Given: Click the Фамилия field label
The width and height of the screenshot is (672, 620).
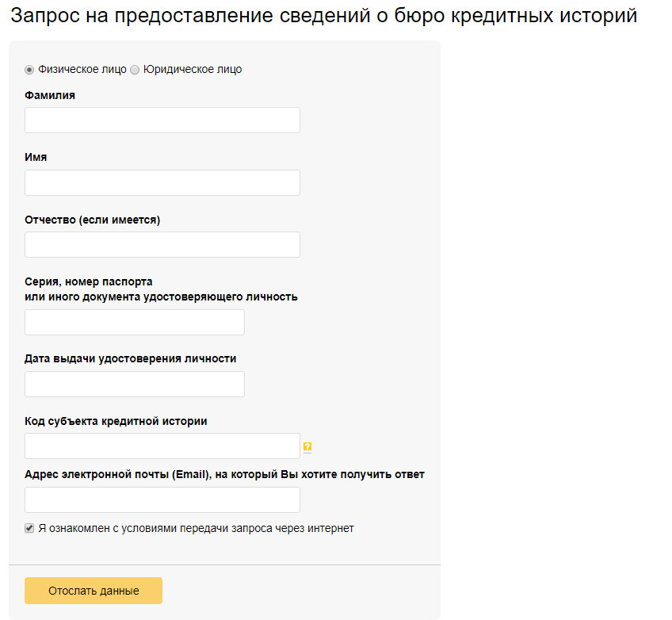Looking at the screenshot, I should pyautogui.click(x=49, y=95).
